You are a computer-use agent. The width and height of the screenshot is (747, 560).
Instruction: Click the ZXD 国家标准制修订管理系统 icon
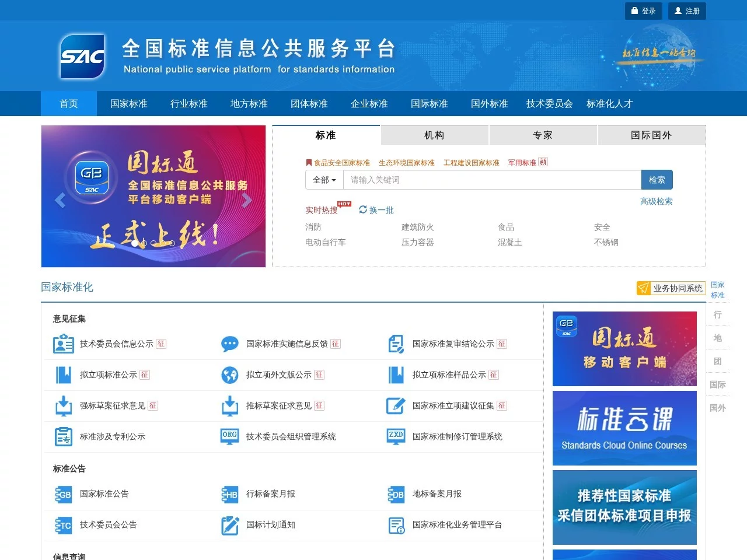(396, 436)
